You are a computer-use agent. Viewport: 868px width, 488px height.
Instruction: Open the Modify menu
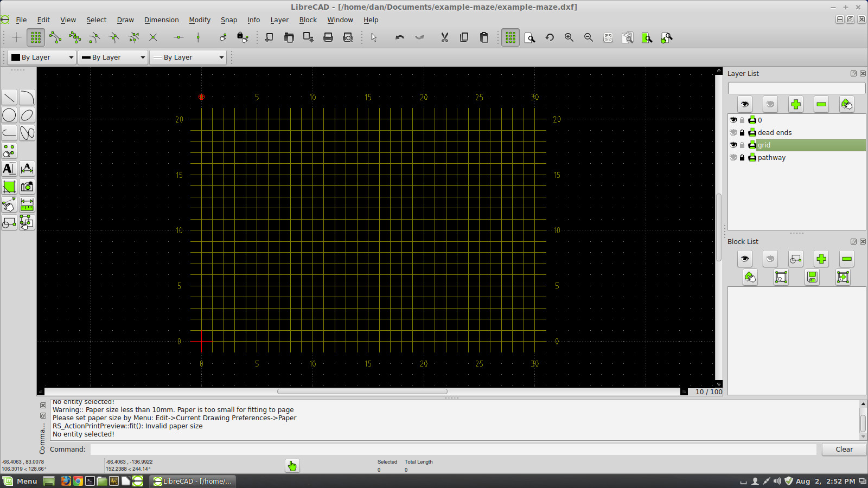pos(200,20)
